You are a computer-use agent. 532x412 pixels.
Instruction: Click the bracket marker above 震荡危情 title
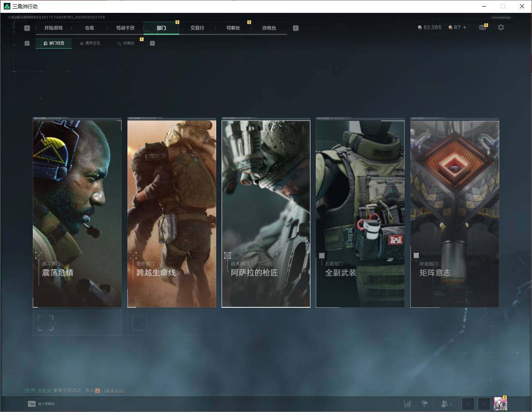pos(39,255)
